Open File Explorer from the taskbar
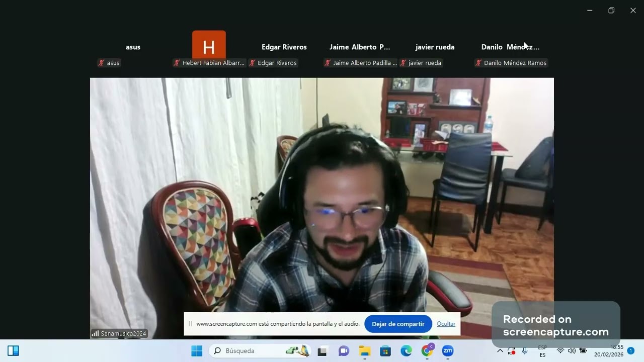 (x=364, y=351)
